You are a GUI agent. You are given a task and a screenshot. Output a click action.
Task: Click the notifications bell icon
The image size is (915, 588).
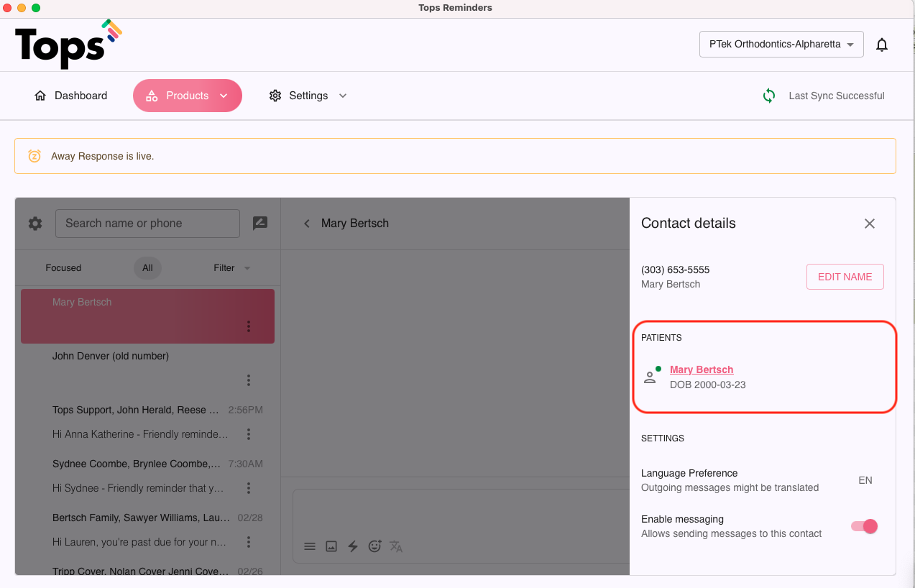point(882,45)
